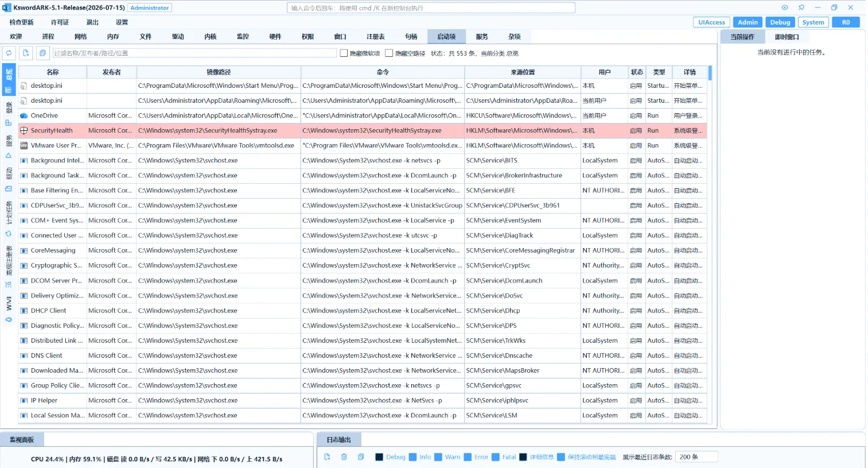Image resolution: width=868 pixels, height=468 pixels.
Task: Click the DNS Client service icon
Action: point(24,355)
